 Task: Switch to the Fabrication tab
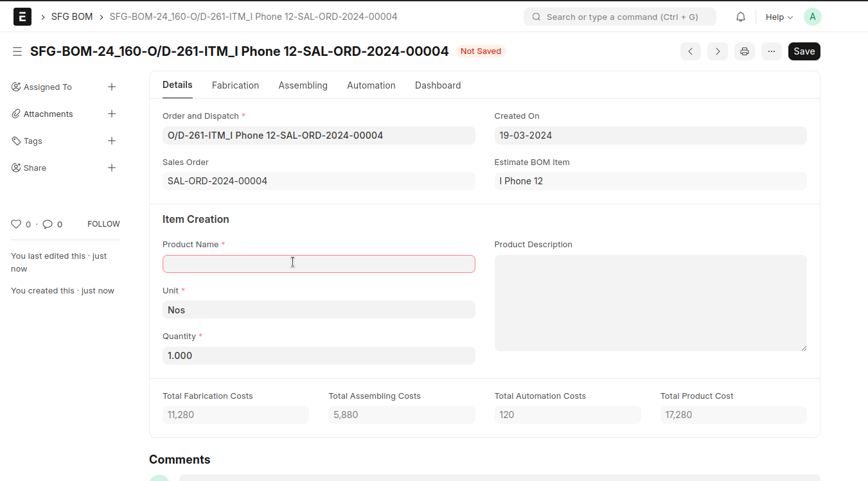click(x=235, y=85)
